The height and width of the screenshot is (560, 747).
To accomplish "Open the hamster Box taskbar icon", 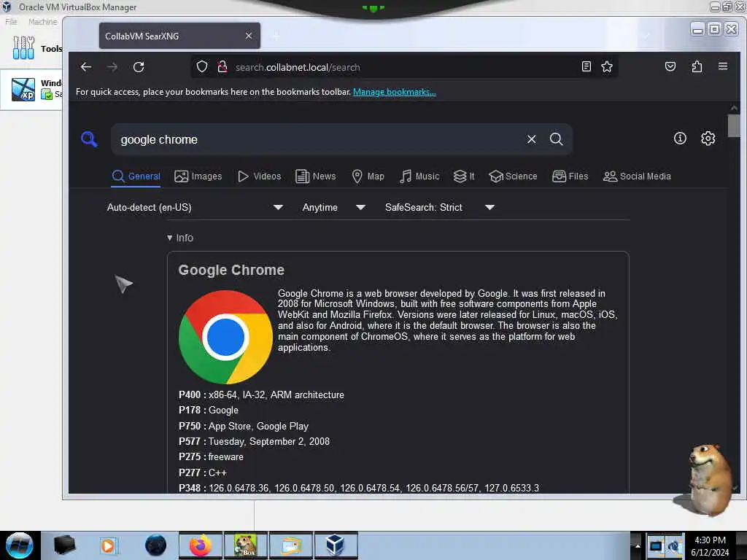I will [x=245, y=545].
